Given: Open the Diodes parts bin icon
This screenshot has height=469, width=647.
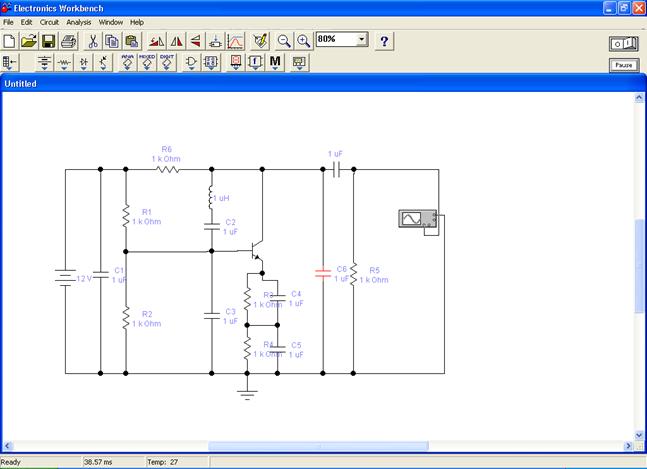Looking at the screenshot, I should [84, 63].
